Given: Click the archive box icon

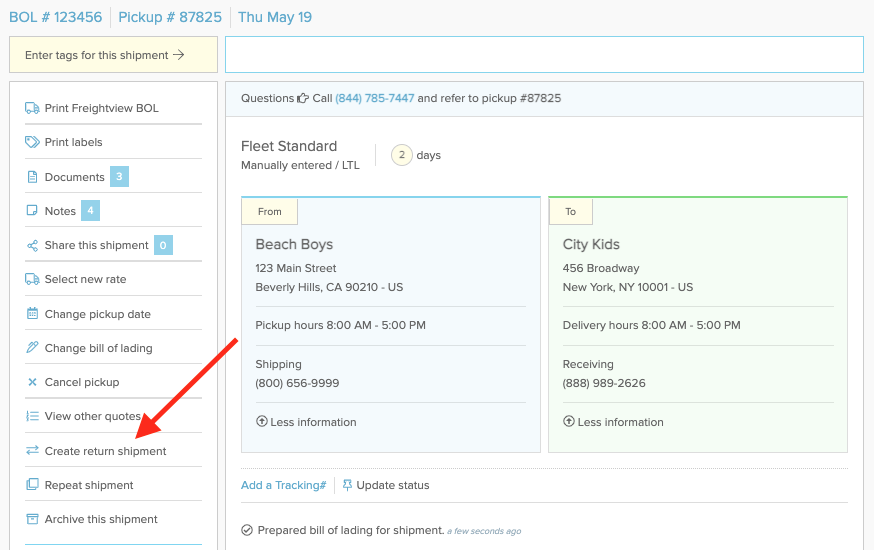Looking at the screenshot, I should 32,519.
